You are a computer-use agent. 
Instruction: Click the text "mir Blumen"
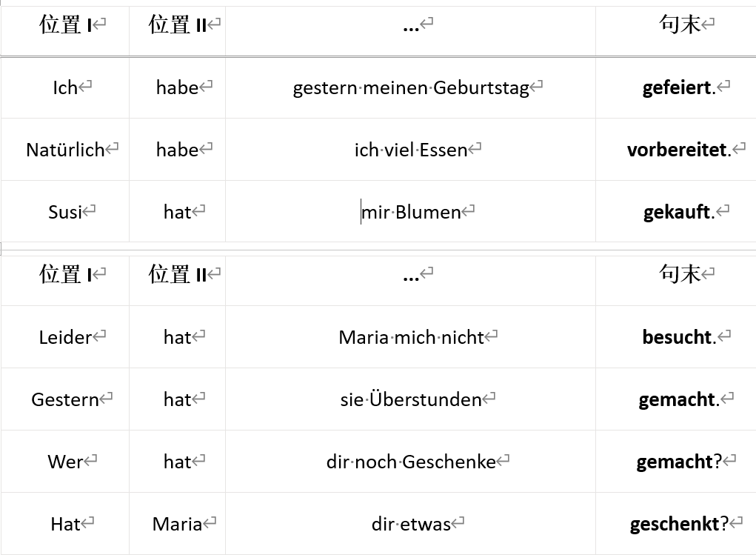pyautogui.click(x=412, y=213)
